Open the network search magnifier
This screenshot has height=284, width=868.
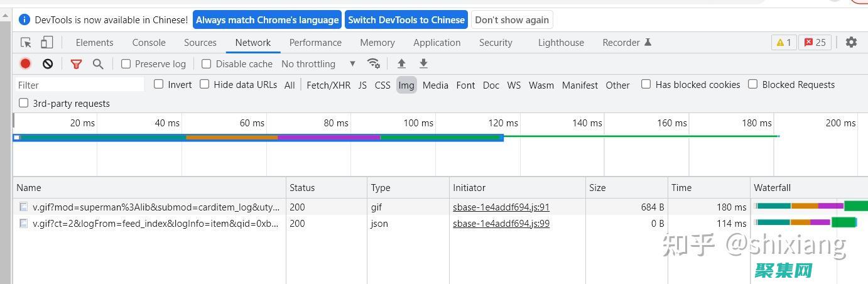(98, 63)
